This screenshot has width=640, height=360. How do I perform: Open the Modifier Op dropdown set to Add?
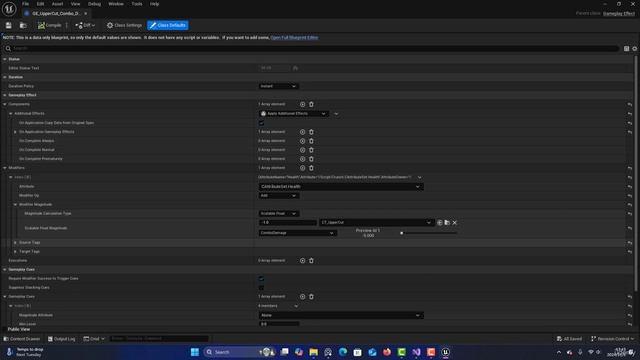coord(278,196)
